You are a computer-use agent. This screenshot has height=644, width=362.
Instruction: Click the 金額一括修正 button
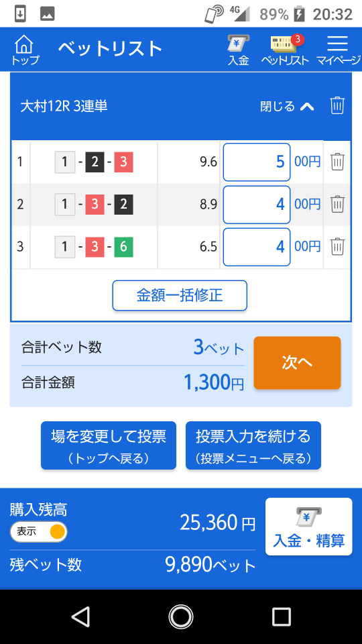(x=180, y=295)
